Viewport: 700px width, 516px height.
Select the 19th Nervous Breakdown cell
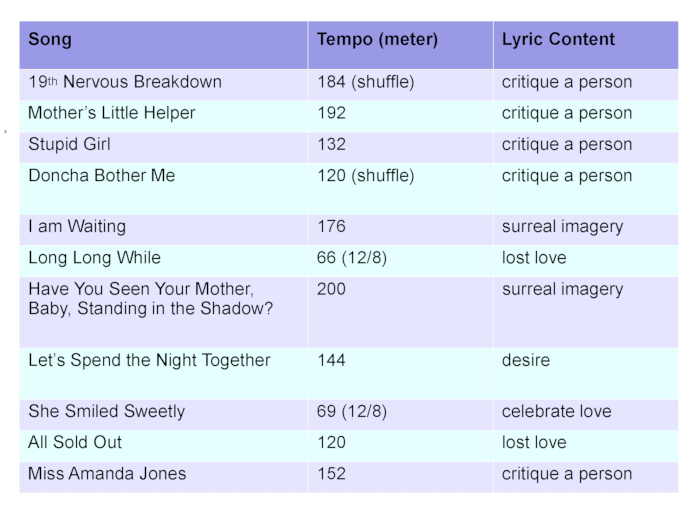[x=163, y=84]
